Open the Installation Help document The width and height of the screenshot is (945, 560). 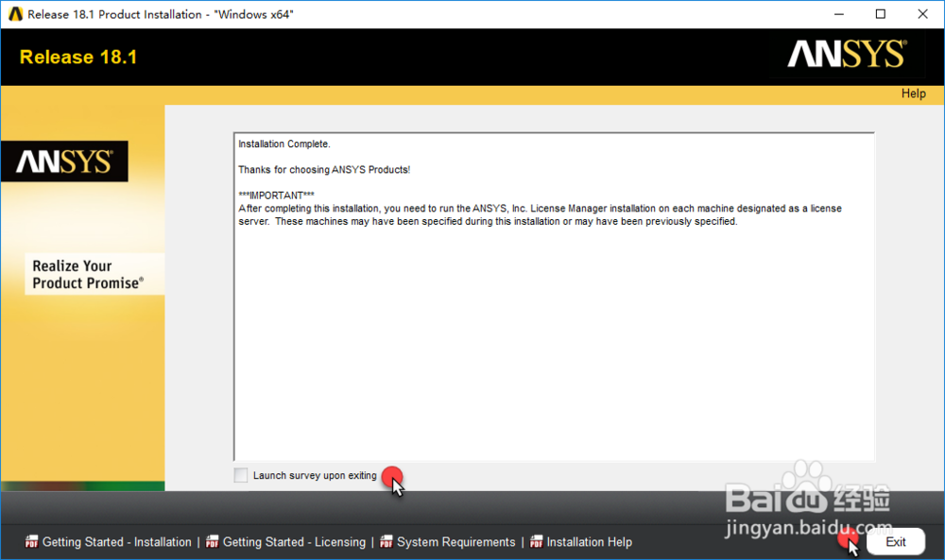(589, 542)
